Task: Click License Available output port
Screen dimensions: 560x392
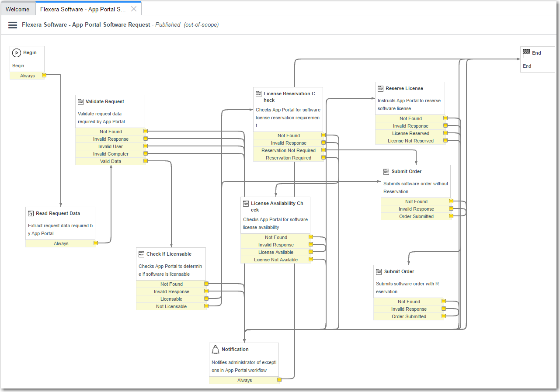Action: pyautogui.click(x=311, y=252)
